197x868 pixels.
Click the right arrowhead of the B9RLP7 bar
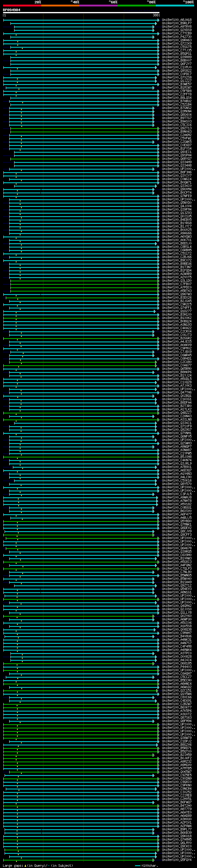click(x=156, y=23)
